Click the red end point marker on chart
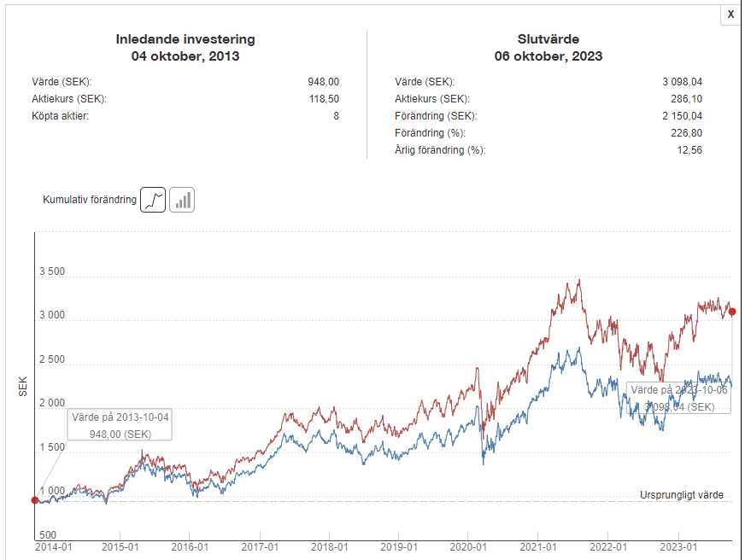751x560 pixels. coord(732,312)
